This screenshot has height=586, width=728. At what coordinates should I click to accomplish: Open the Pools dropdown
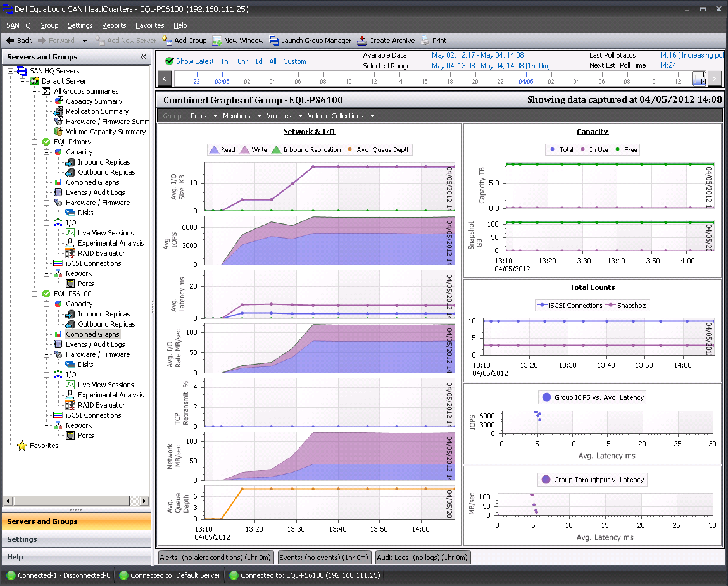coord(204,116)
